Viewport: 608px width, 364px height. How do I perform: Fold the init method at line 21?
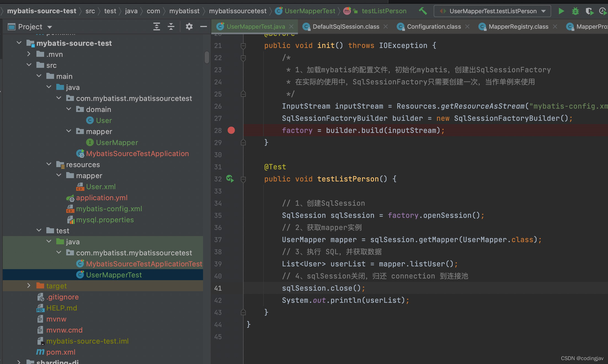[243, 45]
